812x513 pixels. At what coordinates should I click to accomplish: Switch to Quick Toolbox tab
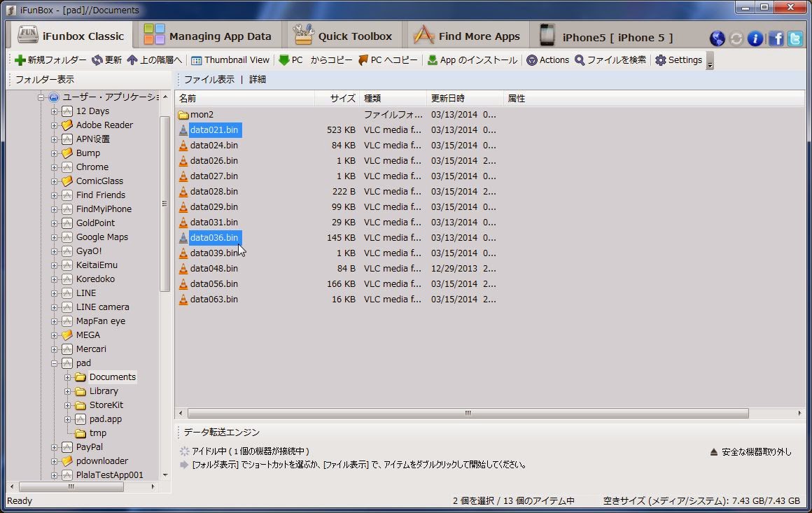(342, 36)
